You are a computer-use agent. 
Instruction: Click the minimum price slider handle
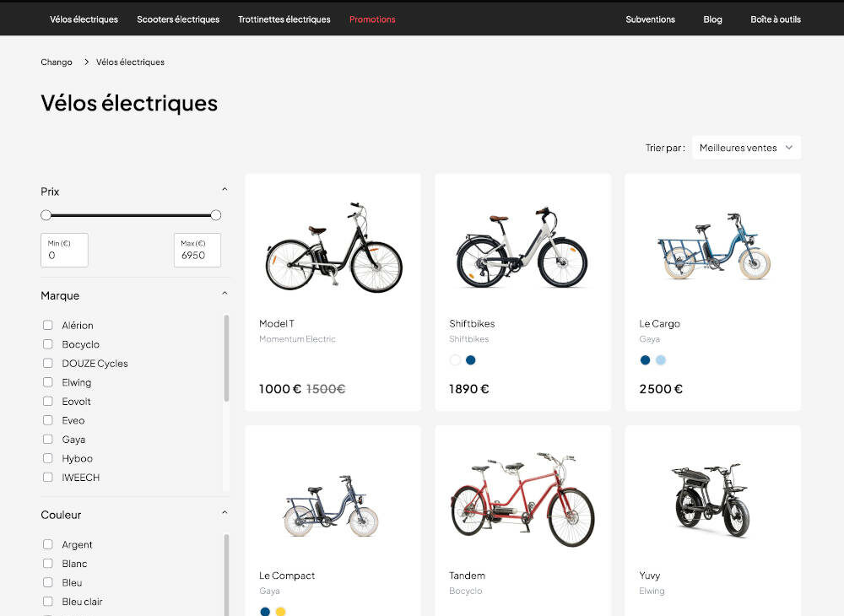(x=46, y=215)
